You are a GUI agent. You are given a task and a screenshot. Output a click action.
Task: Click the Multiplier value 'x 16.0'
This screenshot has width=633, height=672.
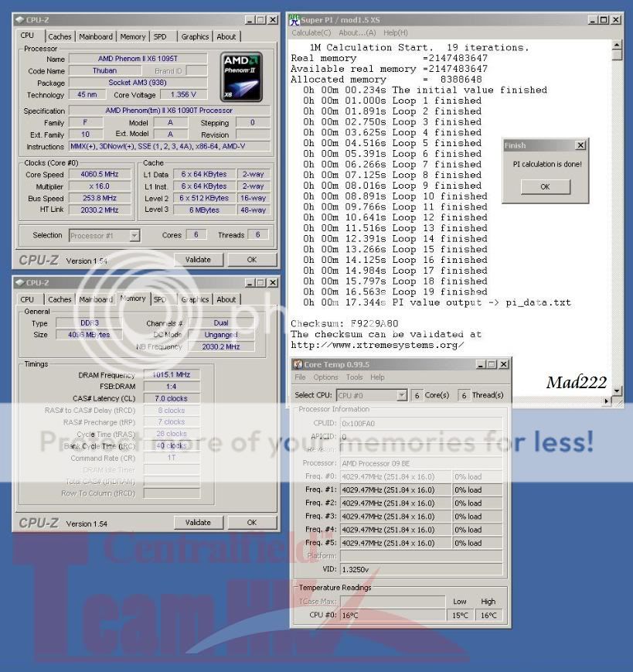pos(100,186)
